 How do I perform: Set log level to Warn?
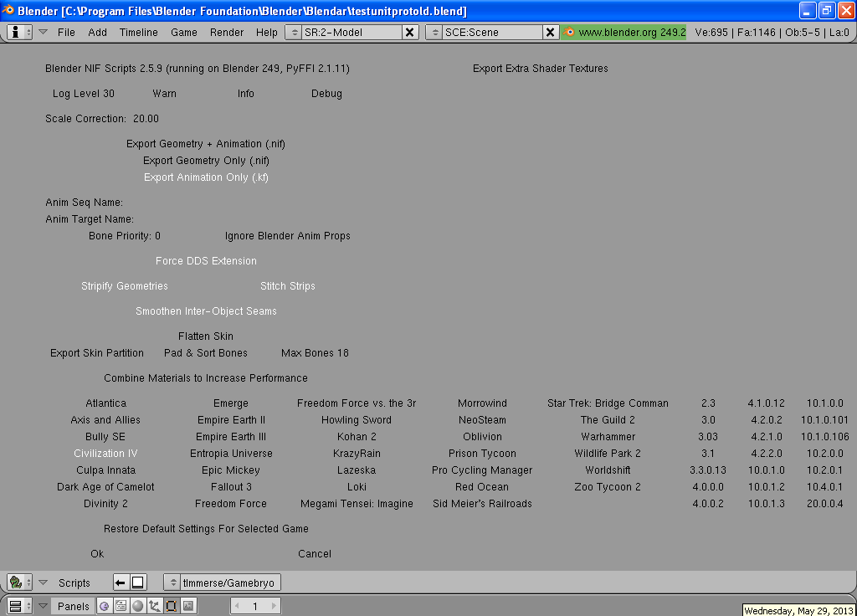coord(165,94)
